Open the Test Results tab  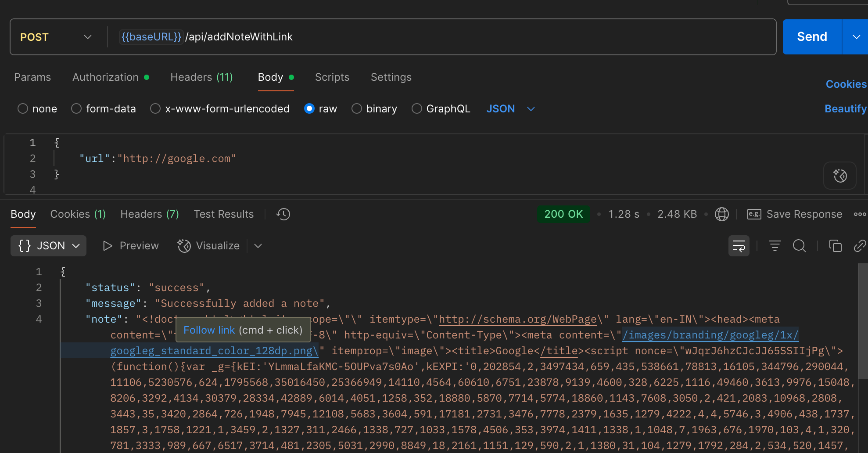click(224, 214)
